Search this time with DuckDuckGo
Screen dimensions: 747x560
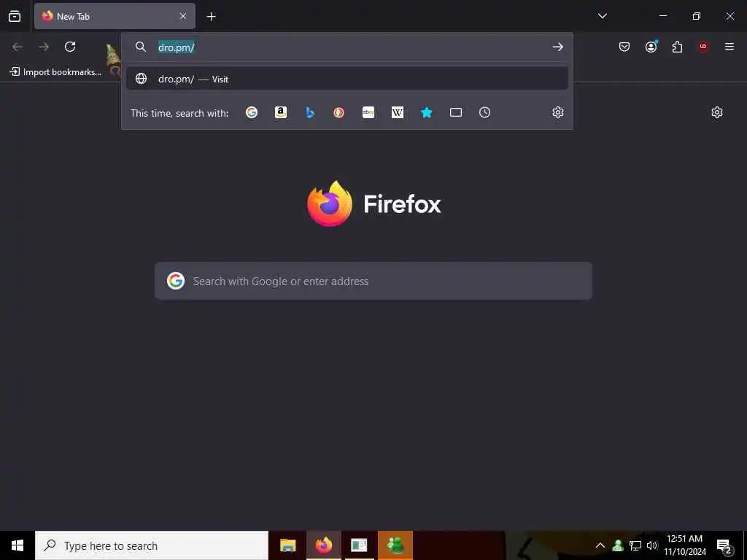(338, 112)
